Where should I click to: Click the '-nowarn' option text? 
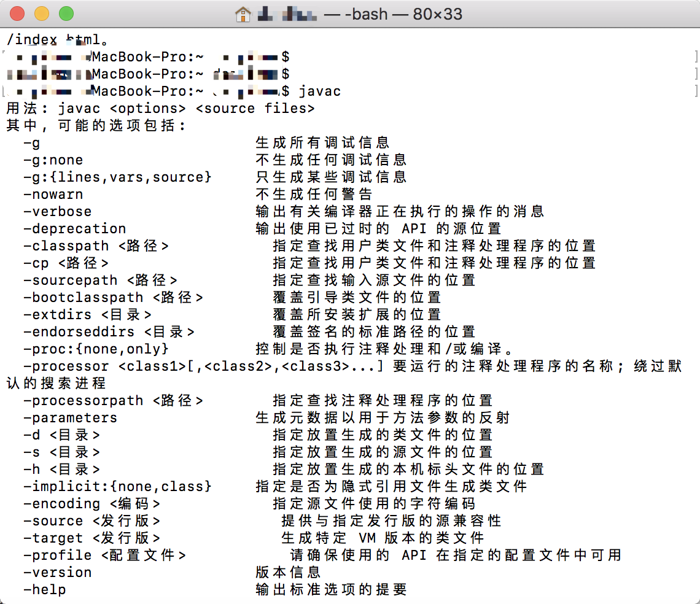[53, 194]
